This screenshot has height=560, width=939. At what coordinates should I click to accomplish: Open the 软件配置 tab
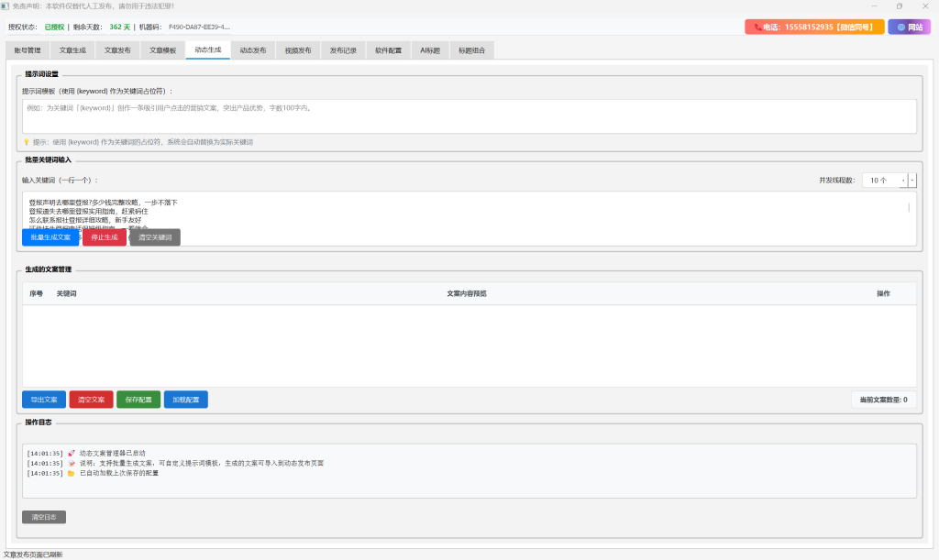pyautogui.click(x=388, y=50)
